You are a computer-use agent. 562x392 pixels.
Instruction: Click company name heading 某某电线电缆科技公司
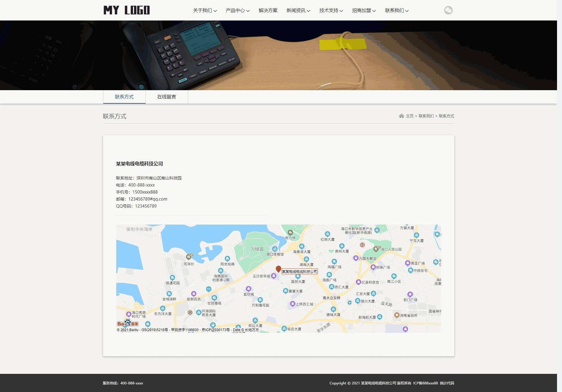click(139, 164)
